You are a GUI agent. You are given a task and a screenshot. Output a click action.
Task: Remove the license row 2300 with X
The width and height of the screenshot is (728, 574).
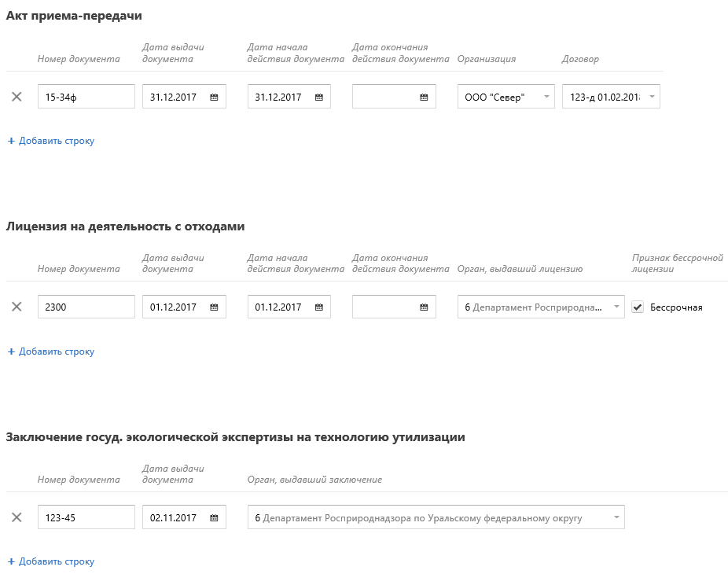coord(17,307)
